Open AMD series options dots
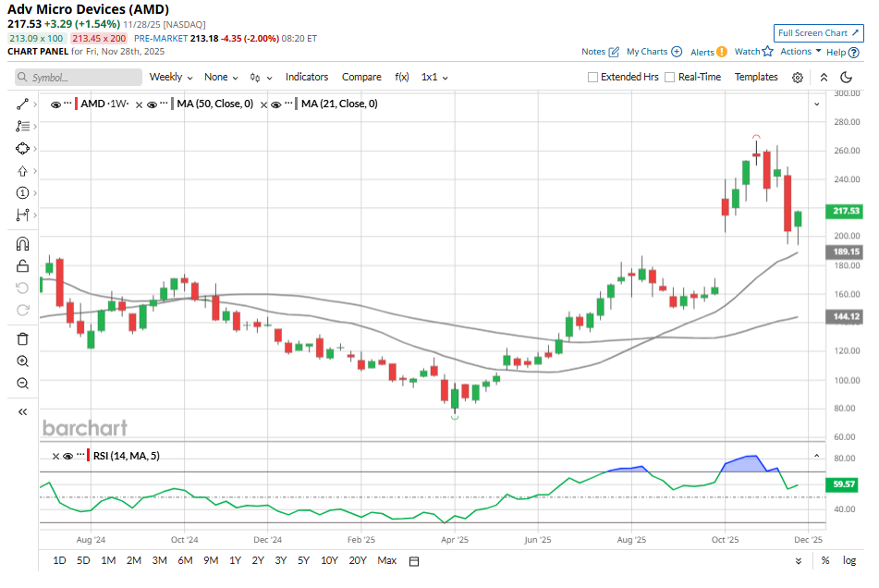The width and height of the screenshot is (879, 588). click(x=67, y=104)
